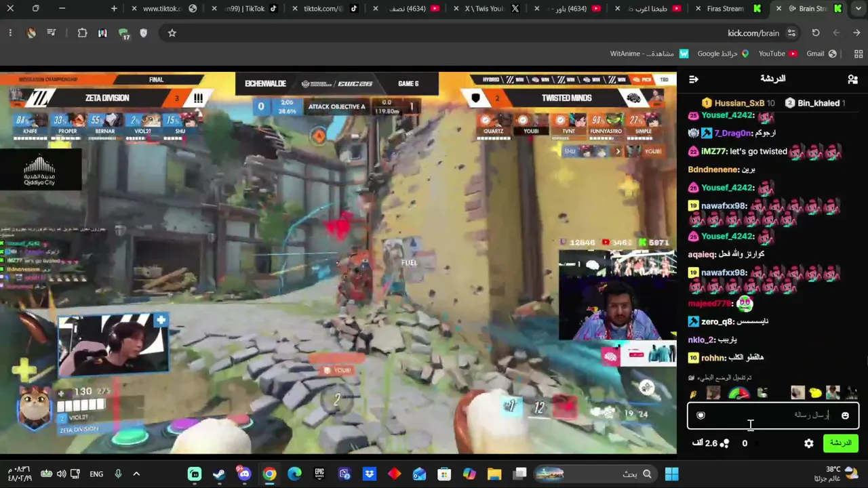Open the خرائط Google bookmark
This screenshot has height=488, width=868.
(723, 54)
